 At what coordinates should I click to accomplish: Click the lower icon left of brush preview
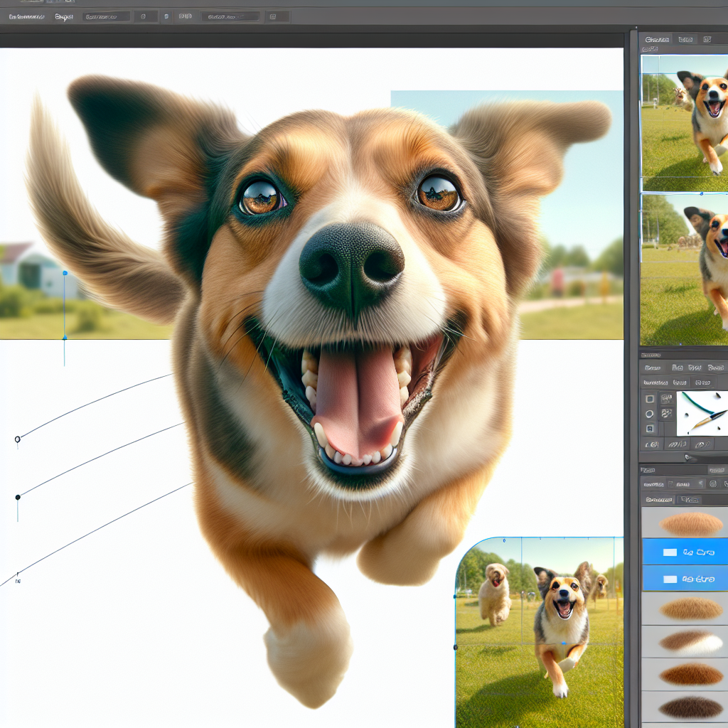(667, 413)
